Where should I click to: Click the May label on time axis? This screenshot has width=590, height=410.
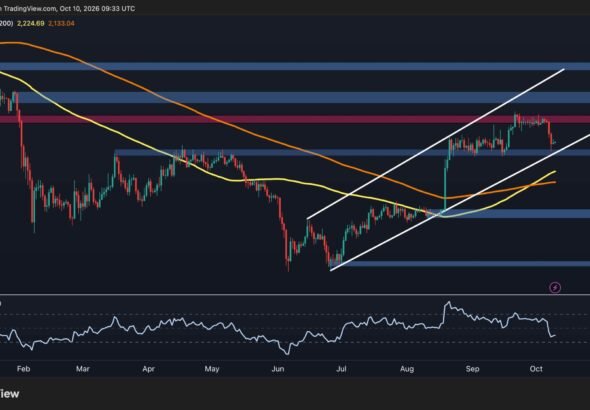(x=212, y=369)
